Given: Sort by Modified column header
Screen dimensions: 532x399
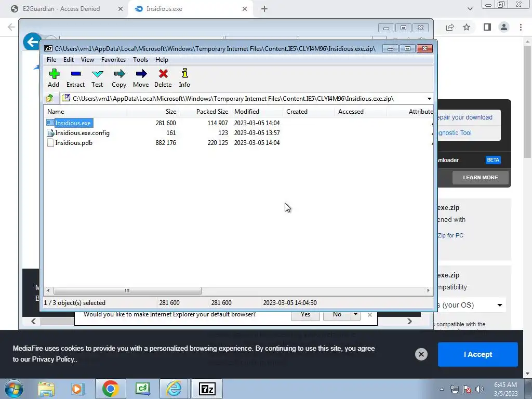Looking at the screenshot, I should tap(257, 112).
